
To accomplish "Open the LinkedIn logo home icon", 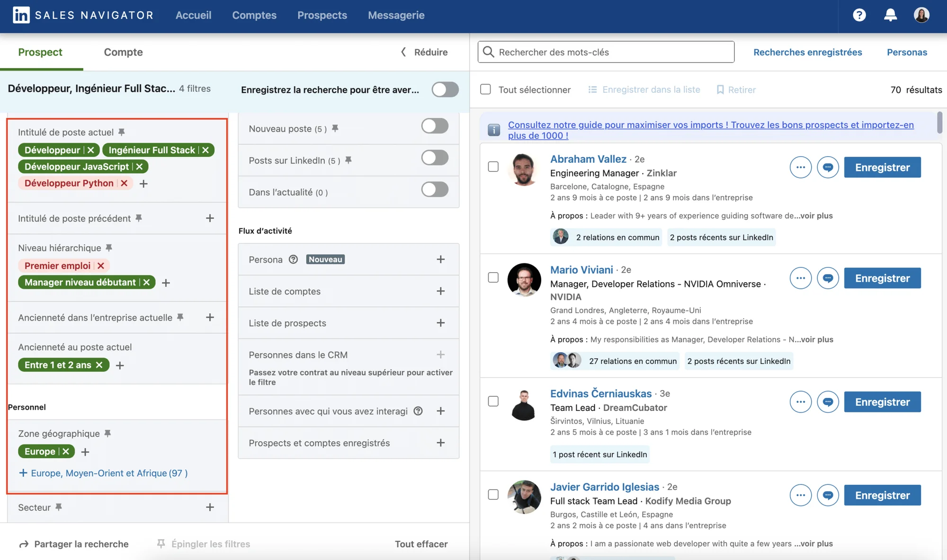I will pos(21,15).
